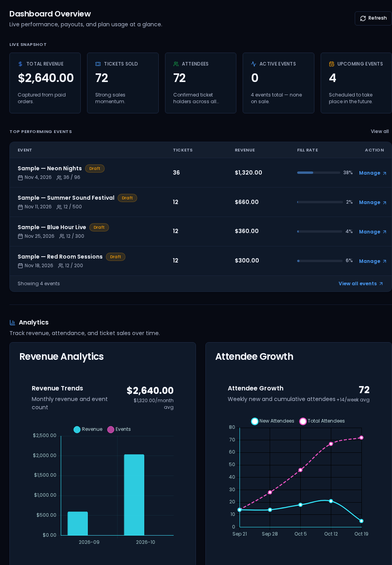Screen dimensions: 392x565
Task: Click the Sample — Summer Sound Festival title
Action: pyautogui.click(x=66, y=198)
